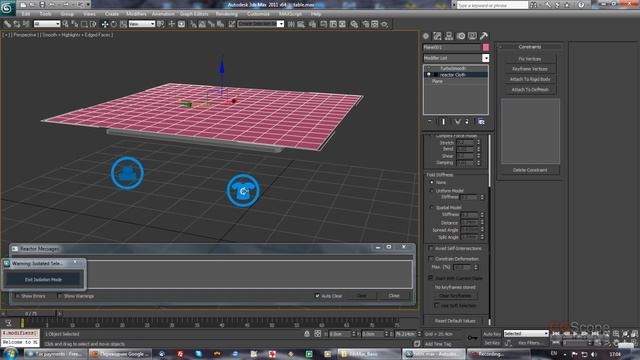Click the Exit Isolation Mode button
Screen dimensions: 640x360
click(43, 280)
